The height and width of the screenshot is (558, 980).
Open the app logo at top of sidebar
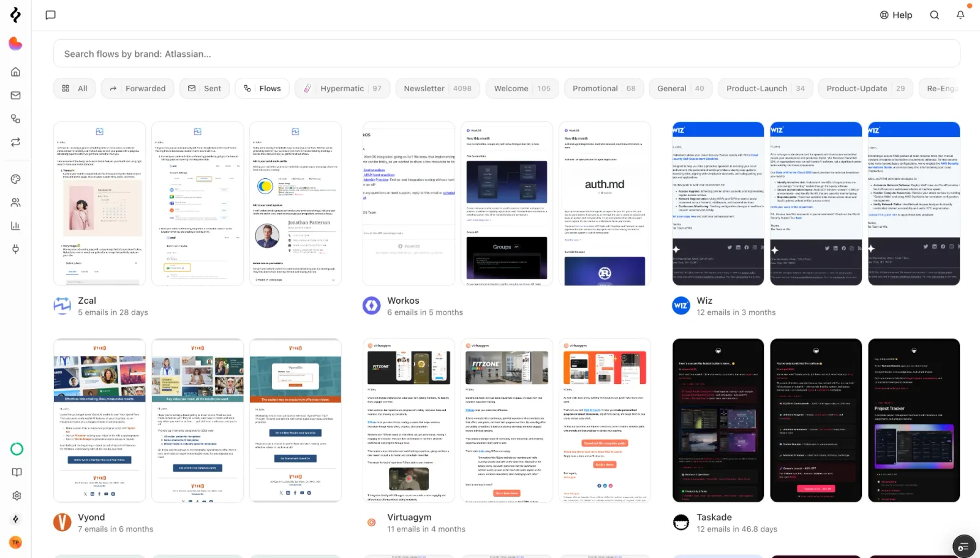[x=15, y=15]
